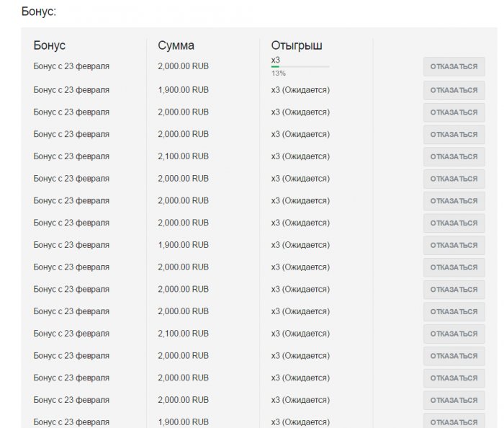
Task: Click x3 (Ожидается) in the fifth row
Action: pos(300,156)
